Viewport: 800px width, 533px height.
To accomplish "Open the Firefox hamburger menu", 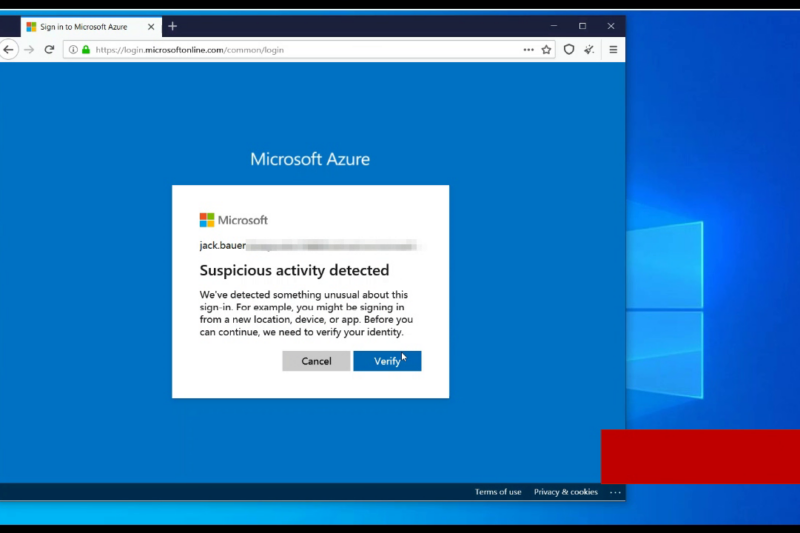I will click(x=613, y=49).
